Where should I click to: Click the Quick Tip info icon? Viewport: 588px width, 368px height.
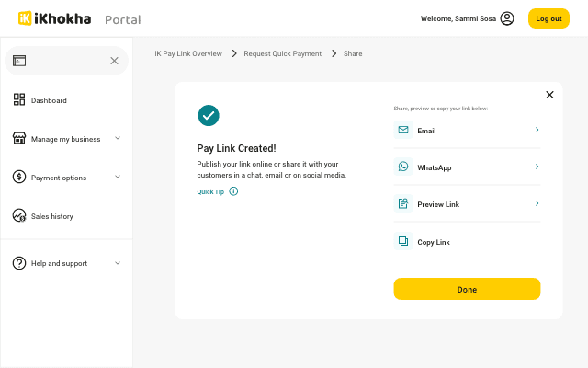(x=233, y=191)
